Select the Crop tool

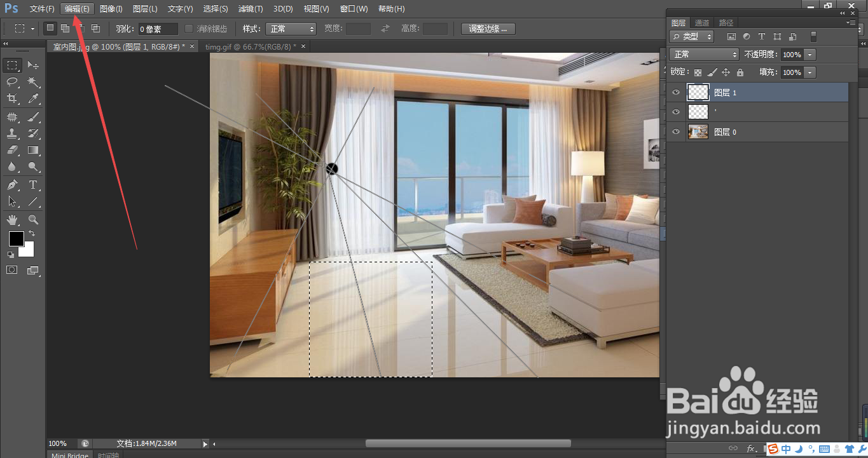(x=12, y=98)
